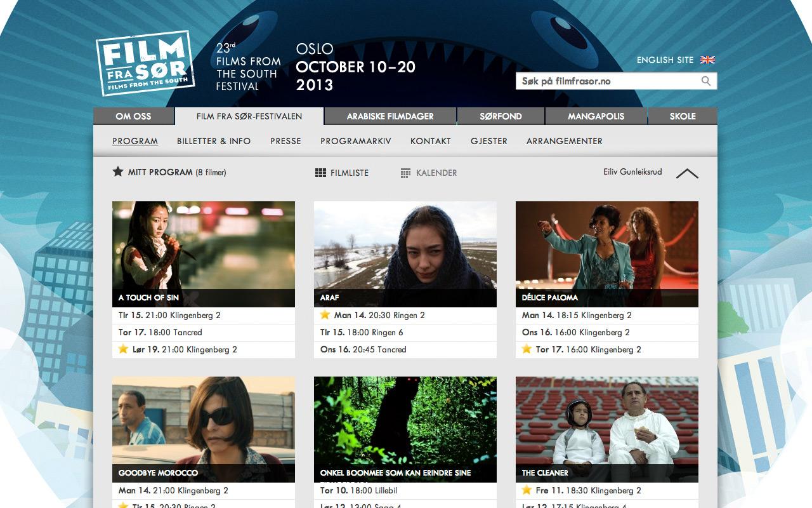
Task: Open the Arrangementer page
Action: [x=565, y=141]
